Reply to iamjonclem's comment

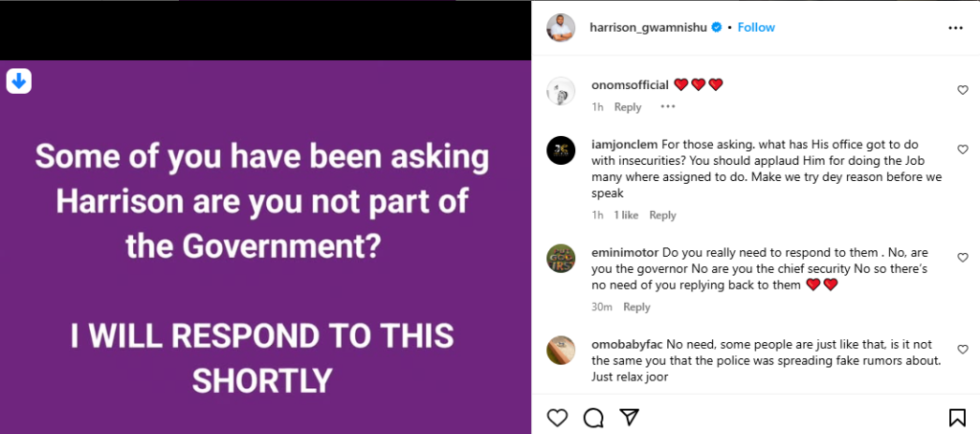pos(662,216)
